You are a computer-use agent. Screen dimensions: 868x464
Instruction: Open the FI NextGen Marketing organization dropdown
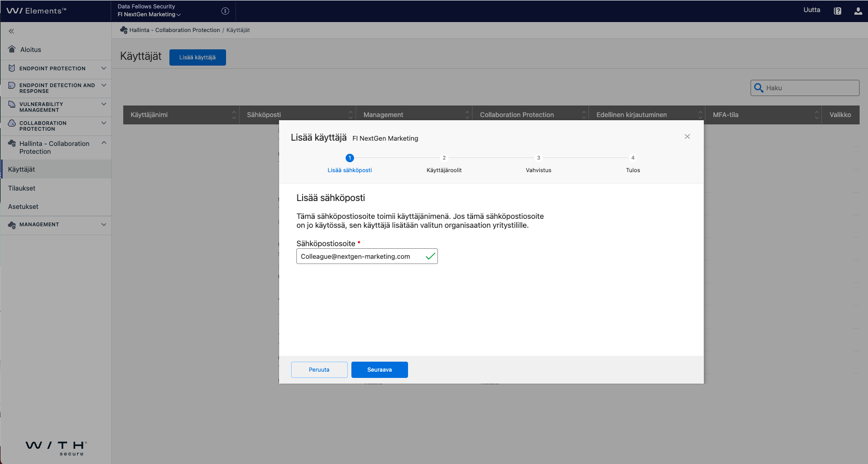coord(149,15)
